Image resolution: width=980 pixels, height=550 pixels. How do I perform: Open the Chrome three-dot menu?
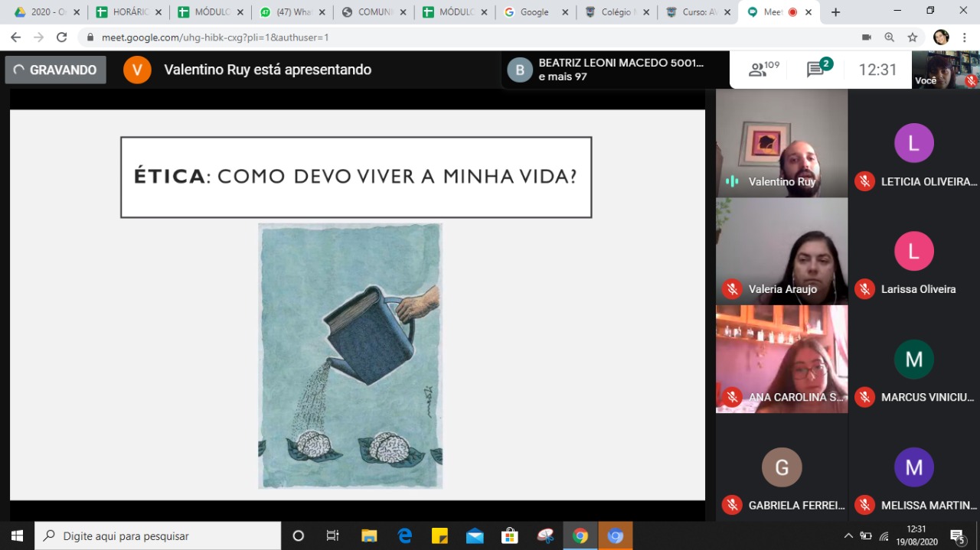point(965,37)
